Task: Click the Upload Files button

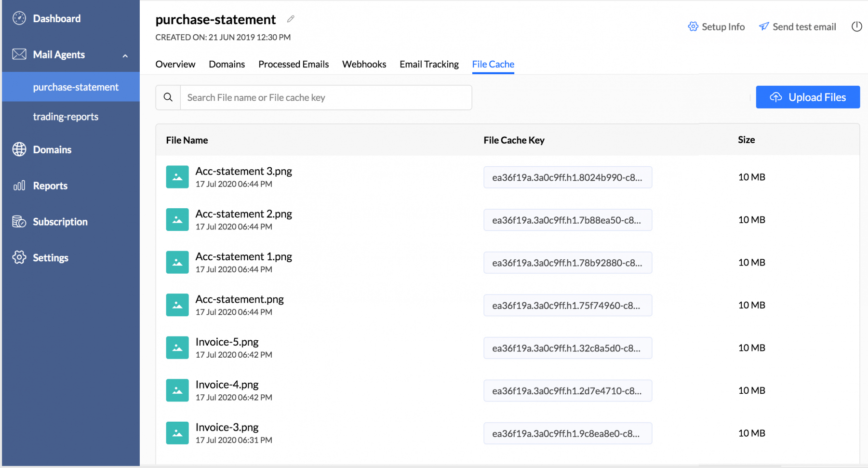Action: coord(808,97)
